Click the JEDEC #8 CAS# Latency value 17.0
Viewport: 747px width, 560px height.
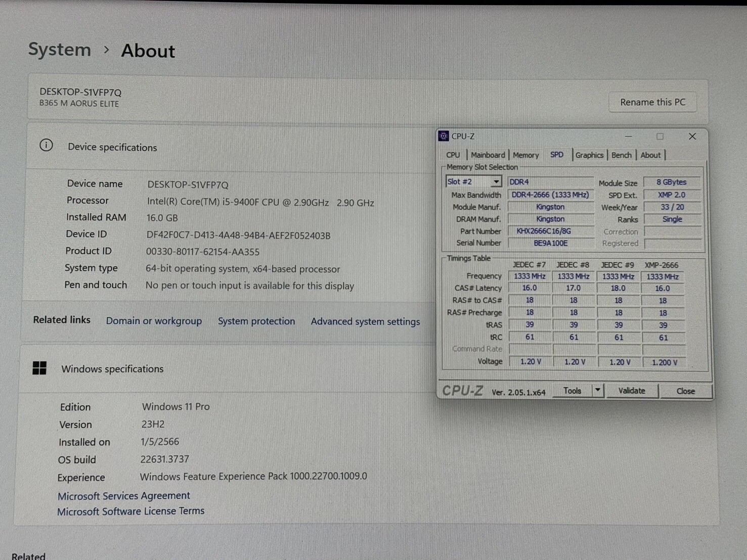(574, 288)
